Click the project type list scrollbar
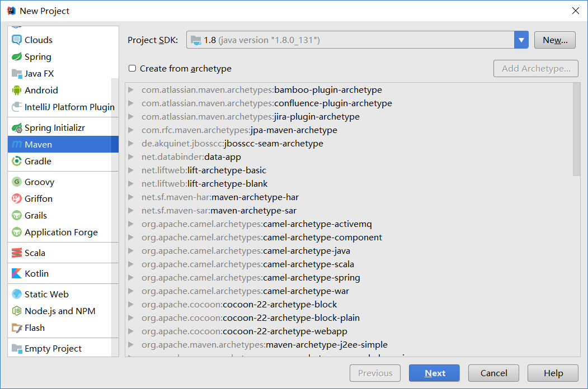 (x=115, y=217)
